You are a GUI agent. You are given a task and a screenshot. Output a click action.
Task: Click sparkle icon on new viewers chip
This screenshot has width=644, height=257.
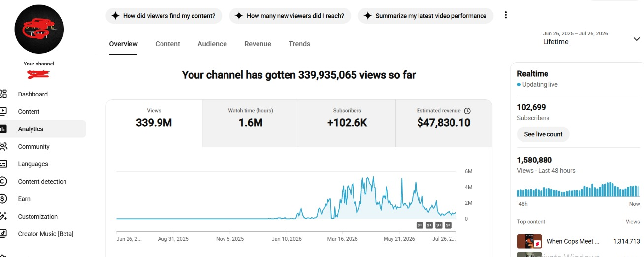coord(239,16)
